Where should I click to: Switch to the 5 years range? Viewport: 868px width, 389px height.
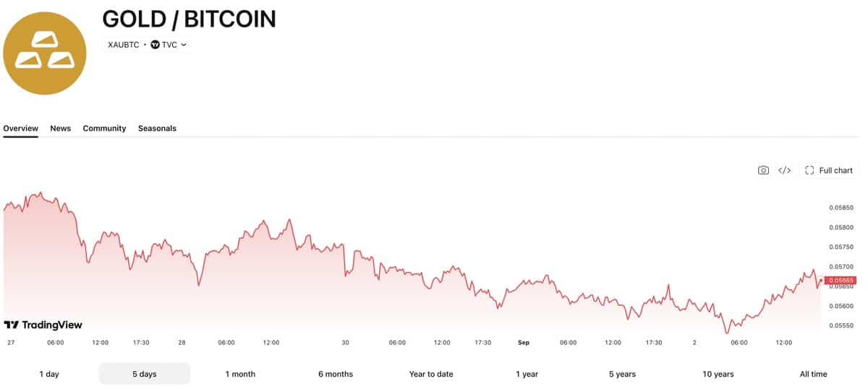tap(622, 374)
